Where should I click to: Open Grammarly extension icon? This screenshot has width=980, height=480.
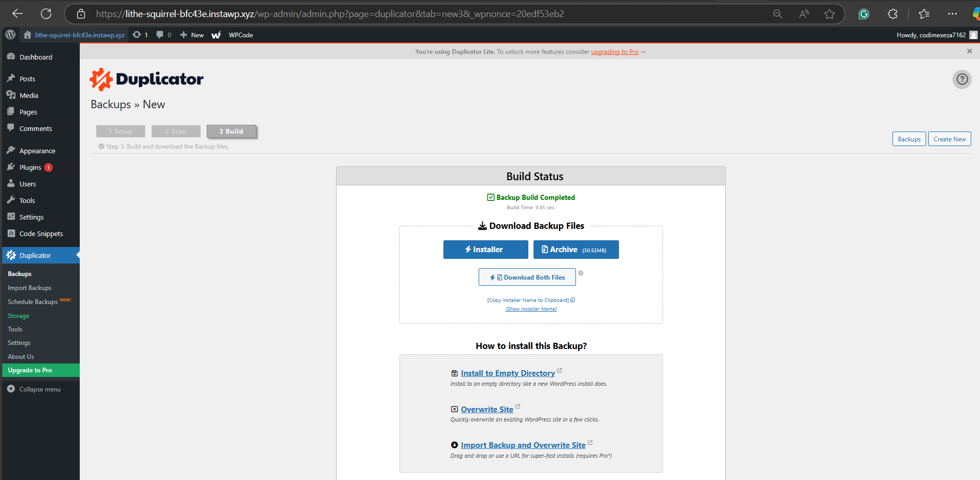tap(863, 14)
